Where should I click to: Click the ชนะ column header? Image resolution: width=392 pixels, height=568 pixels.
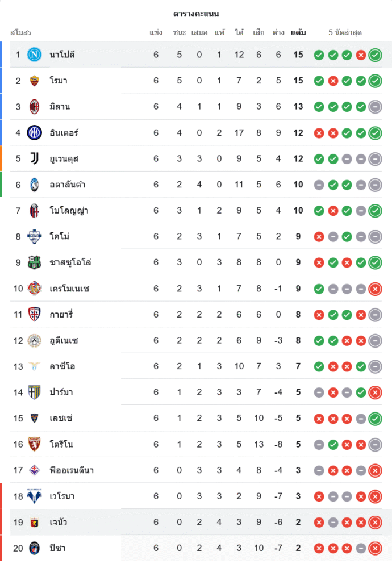coord(180,32)
